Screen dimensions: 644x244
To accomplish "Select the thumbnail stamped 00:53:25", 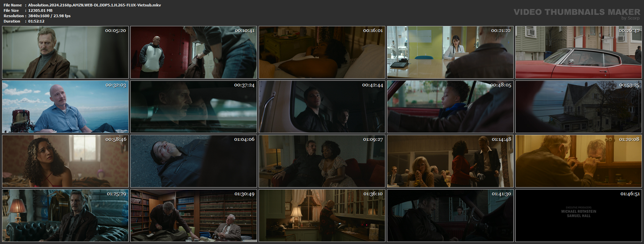I will click(579, 107).
